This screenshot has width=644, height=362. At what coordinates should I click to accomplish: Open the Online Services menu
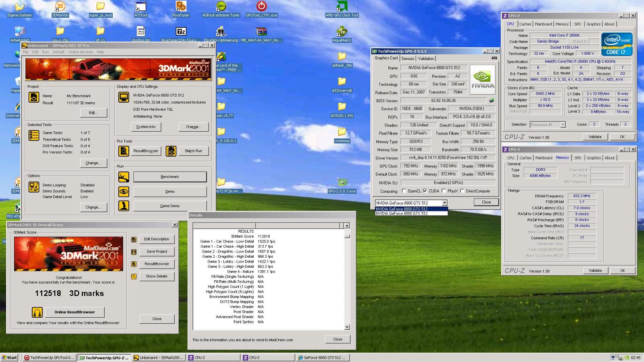[80, 52]
